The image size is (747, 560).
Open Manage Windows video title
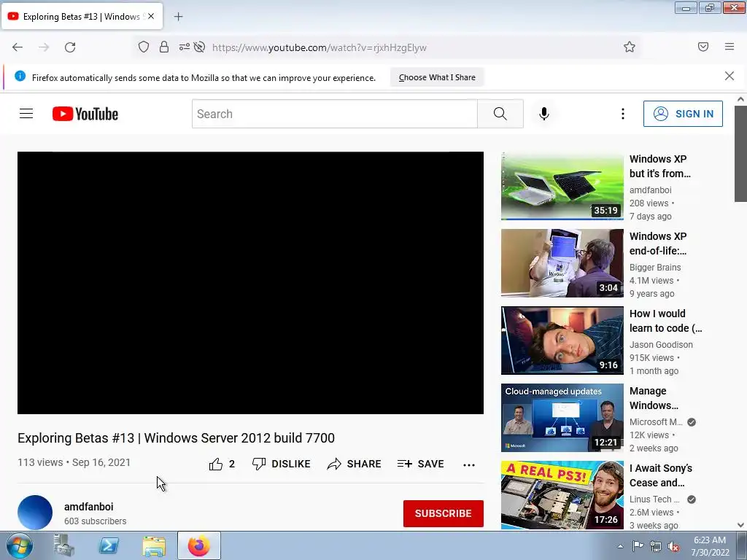(x=654, y=398)
